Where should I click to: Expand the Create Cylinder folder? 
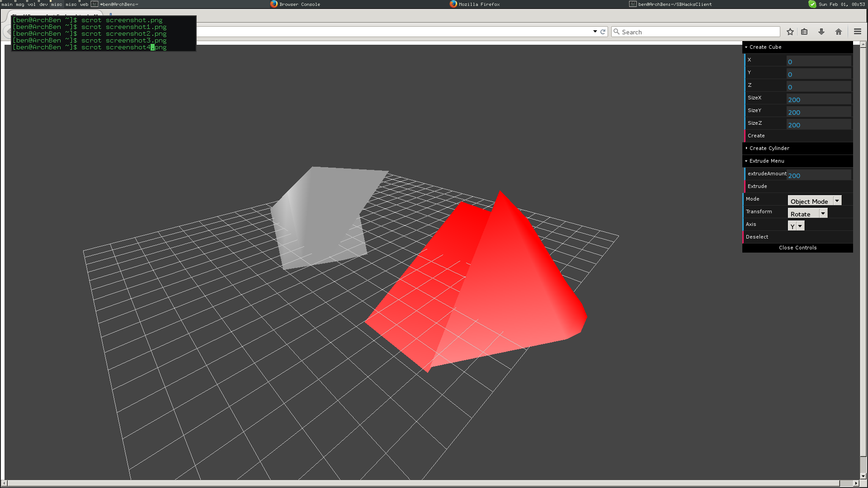tap(769, 148)
